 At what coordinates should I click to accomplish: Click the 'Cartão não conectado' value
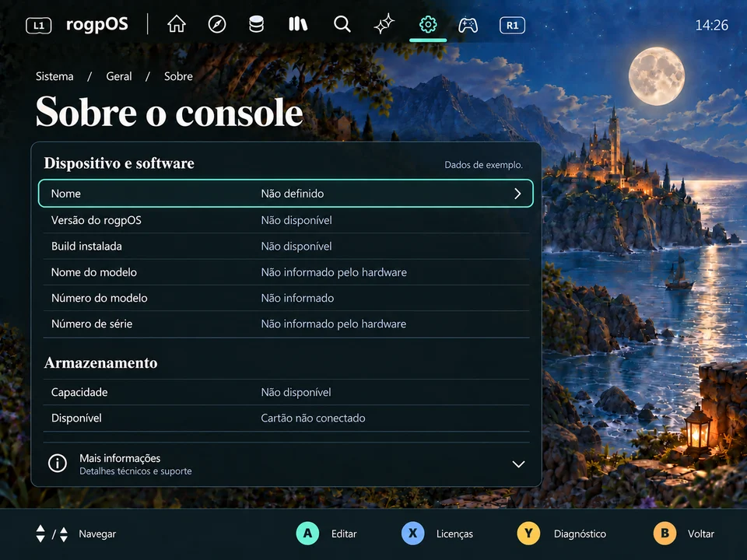[x=313, y=418]
